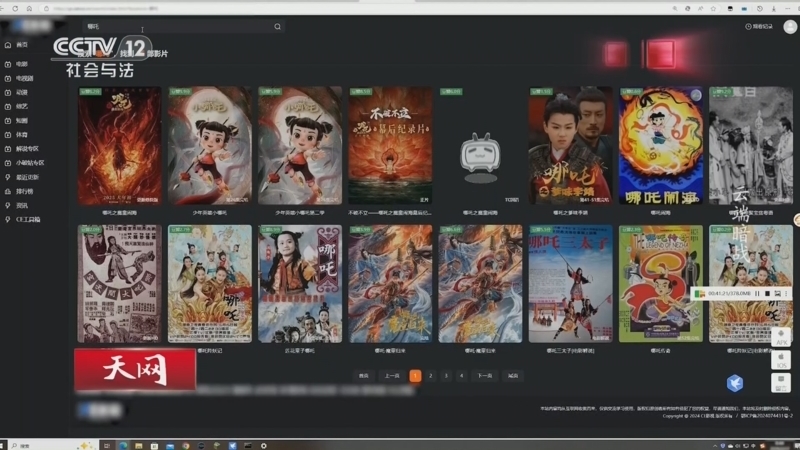Open Microsoft Edge from the taskbar
Viewport: 800px width, 450px height.
coord(123,445)
